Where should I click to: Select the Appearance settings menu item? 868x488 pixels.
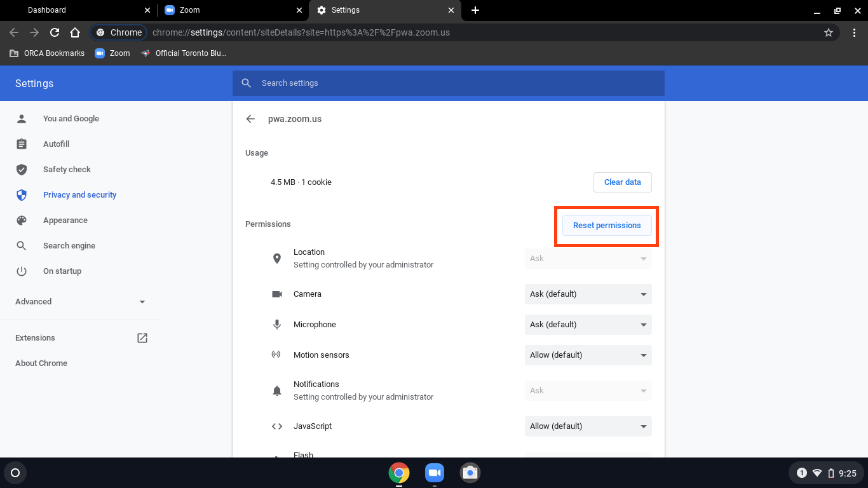tap(65, 220)
